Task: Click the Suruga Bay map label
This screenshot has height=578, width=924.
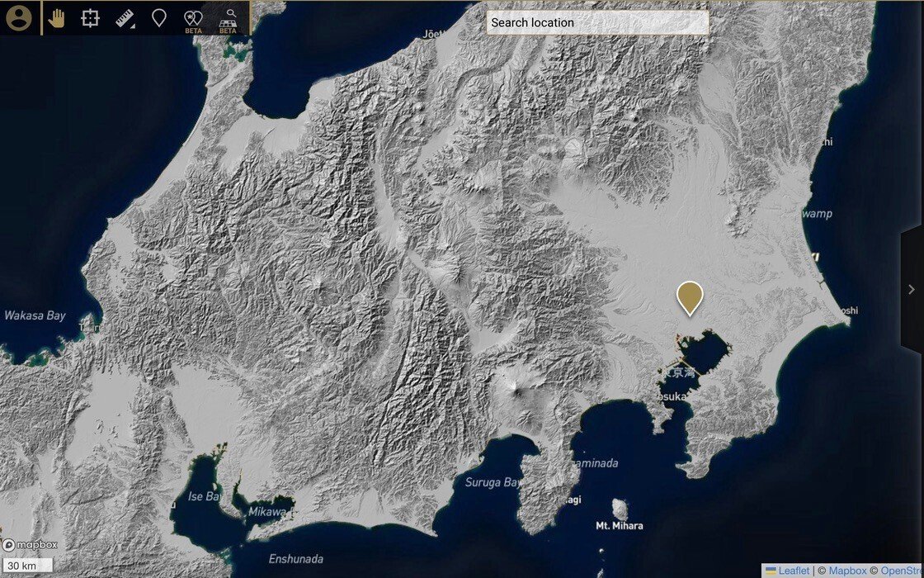Action: click(x=493, y=482)
